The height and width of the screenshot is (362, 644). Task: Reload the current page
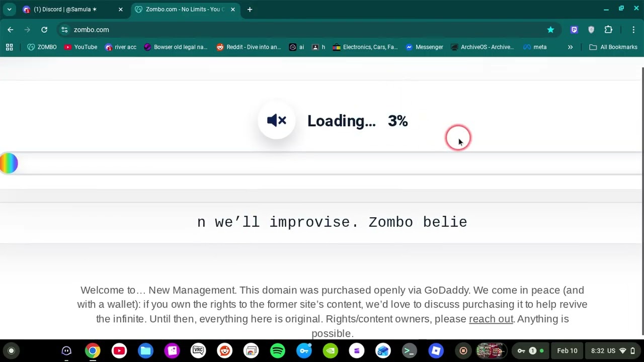44,30
